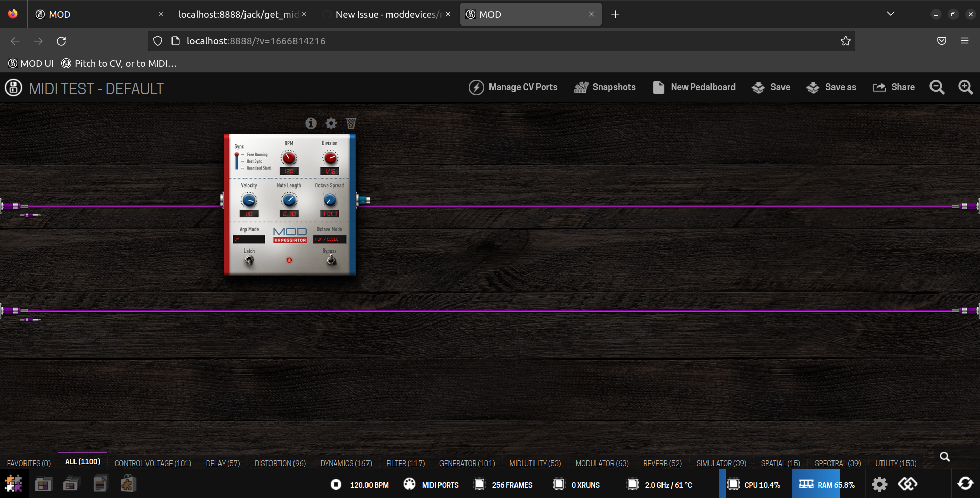Create a New Pedalboard

point(694,87)
